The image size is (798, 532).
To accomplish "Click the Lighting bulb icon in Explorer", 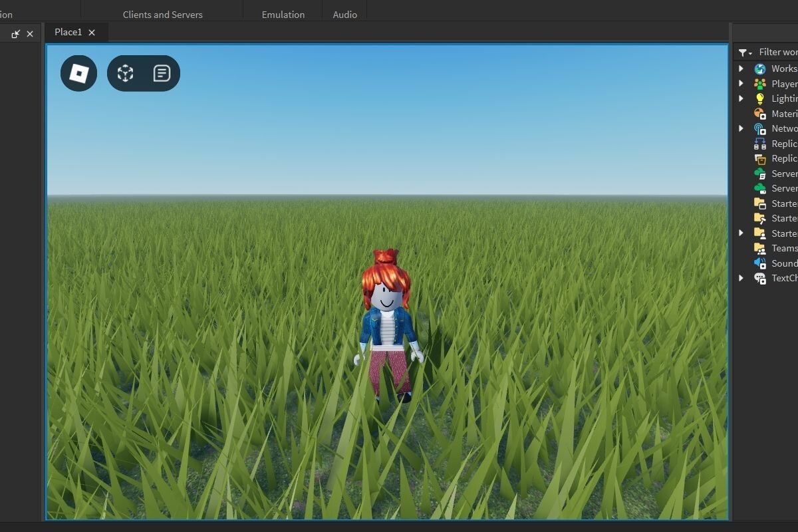I will [760, 98].
